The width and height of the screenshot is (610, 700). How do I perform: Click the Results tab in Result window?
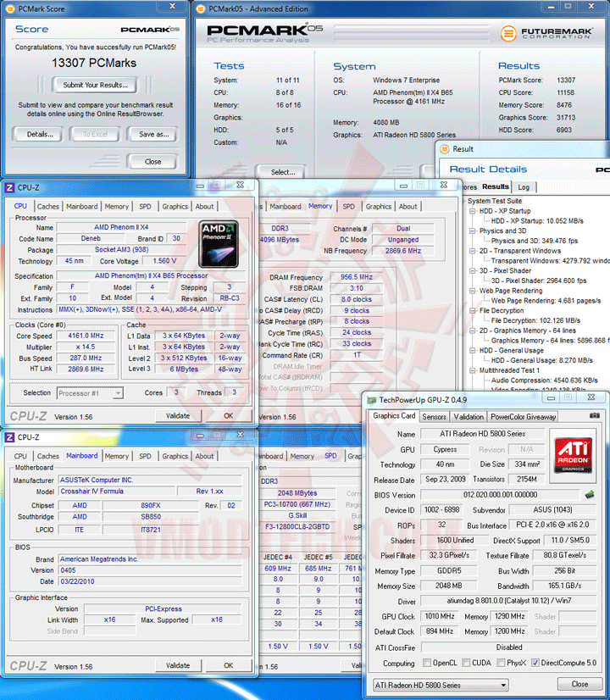pyautogui.click(x=496, y=186)
